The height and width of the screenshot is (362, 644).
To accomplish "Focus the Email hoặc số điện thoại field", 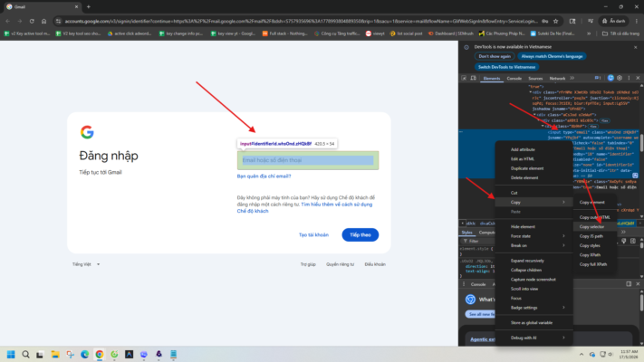I will point(308,160).
